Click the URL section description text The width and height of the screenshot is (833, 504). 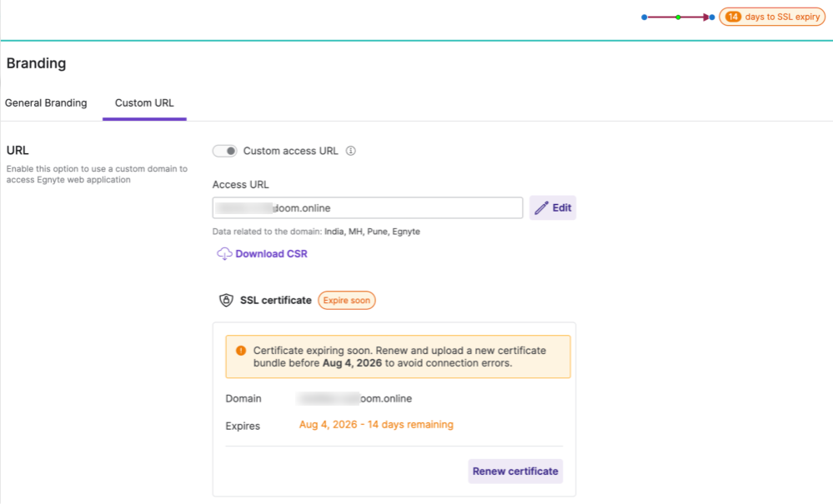click(97, 174)
